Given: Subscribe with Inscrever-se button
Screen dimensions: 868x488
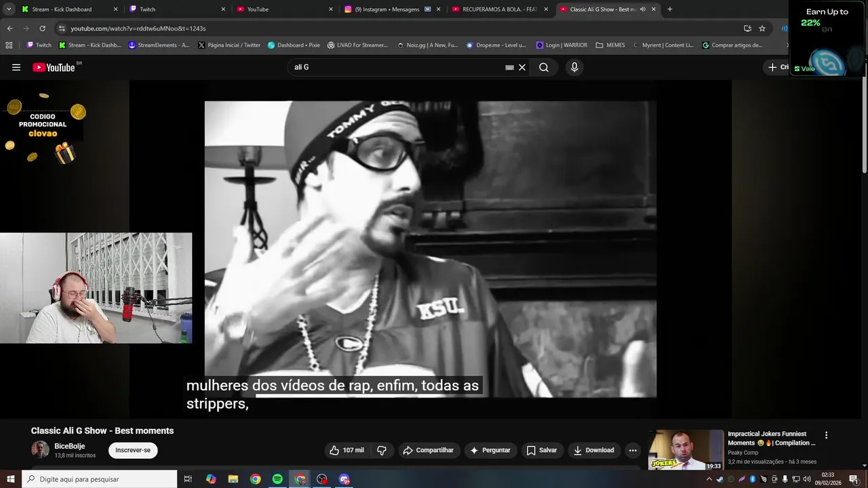Looking at the screenshot, I should (133, 450).
